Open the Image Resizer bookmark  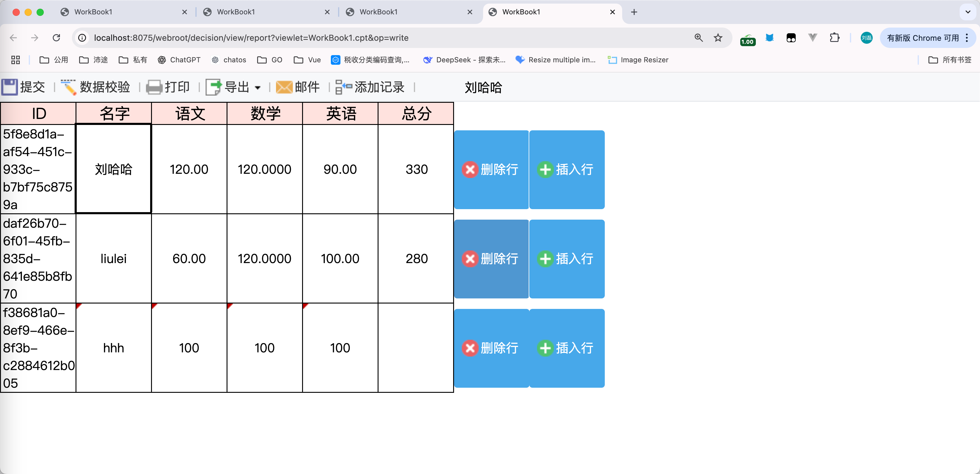pos(638,60)
